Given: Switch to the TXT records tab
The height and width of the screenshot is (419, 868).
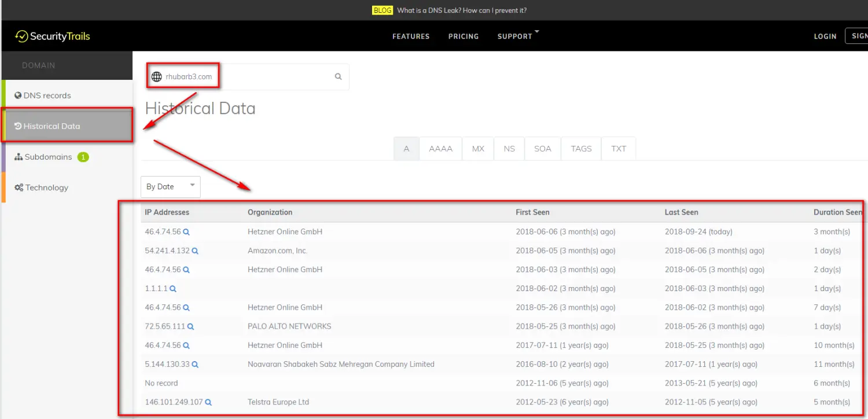Looking at the screenshot, I should click(x=619, y=149).
